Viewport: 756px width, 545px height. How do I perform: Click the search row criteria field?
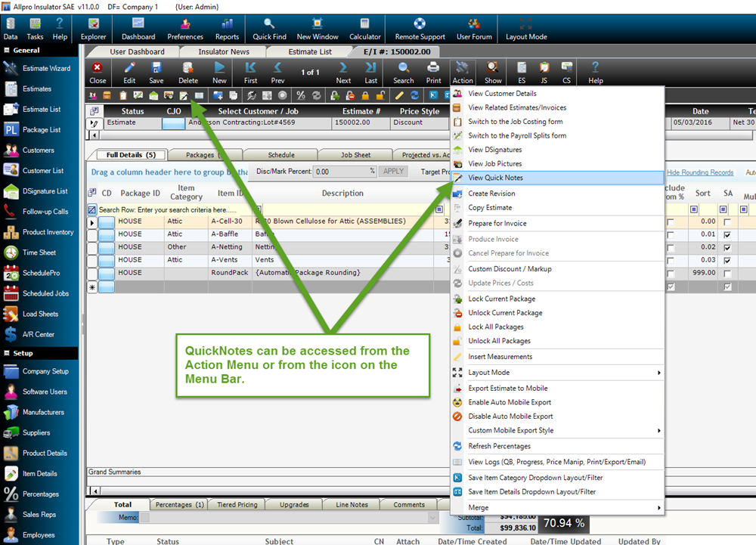(176, 209)
